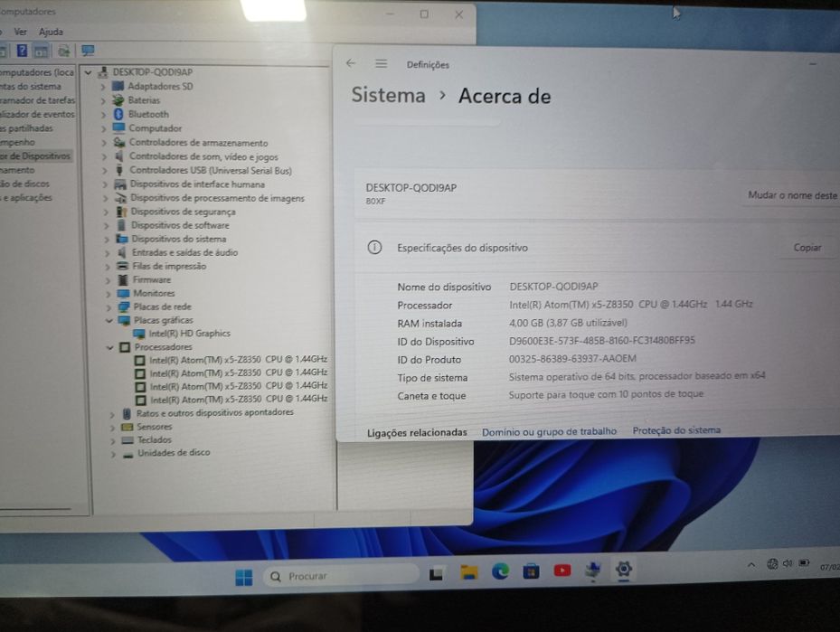Click the Firmware category icon
This screenshot has height=632, width=840.
coord(123,279)
